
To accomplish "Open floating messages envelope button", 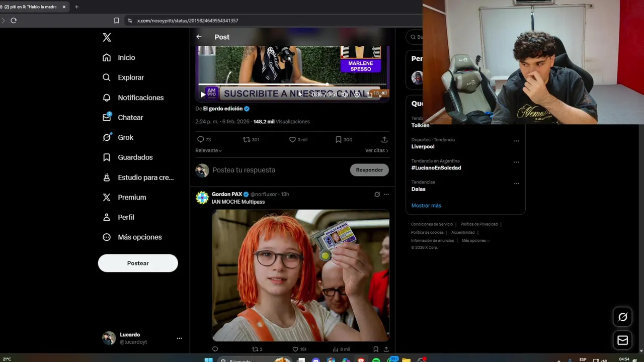I will [623, 340].
